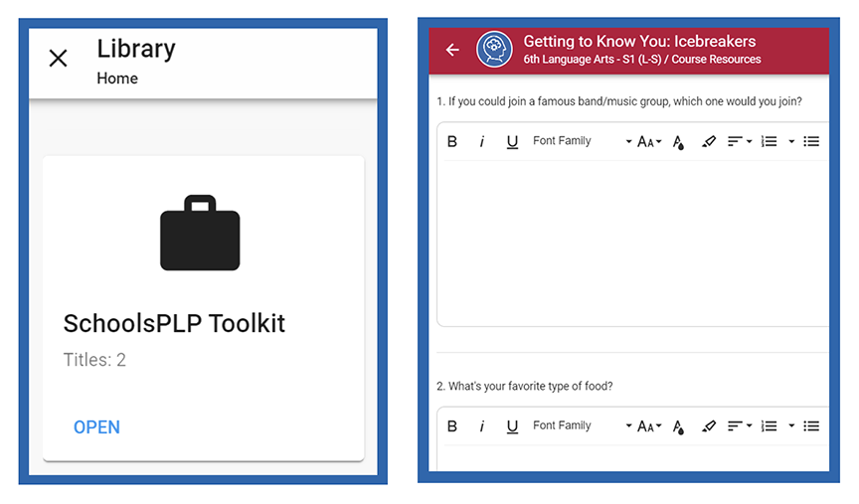Open text alignment menu in question 1 editor
Screen dimensions: 859x504
(740, 142)
